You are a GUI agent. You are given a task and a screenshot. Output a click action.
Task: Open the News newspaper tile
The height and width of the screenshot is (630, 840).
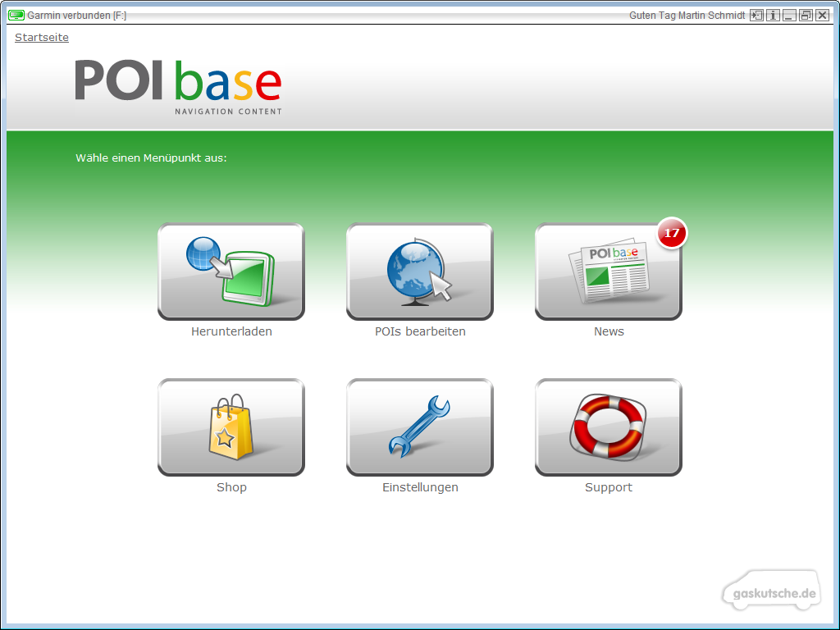pyautogui.click(x=608, y=272)
